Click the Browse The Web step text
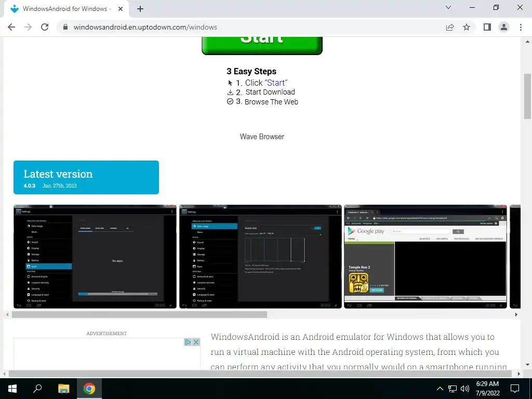This screenshot has height=399, width=532. (x=271, y=102)
